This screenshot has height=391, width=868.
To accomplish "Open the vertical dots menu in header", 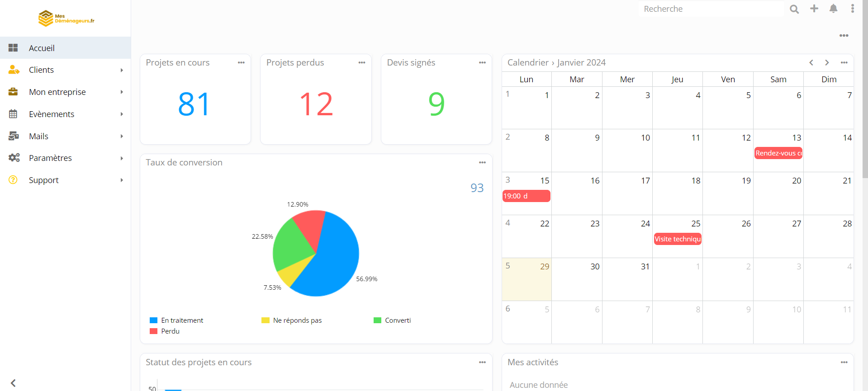I will 853,9.
